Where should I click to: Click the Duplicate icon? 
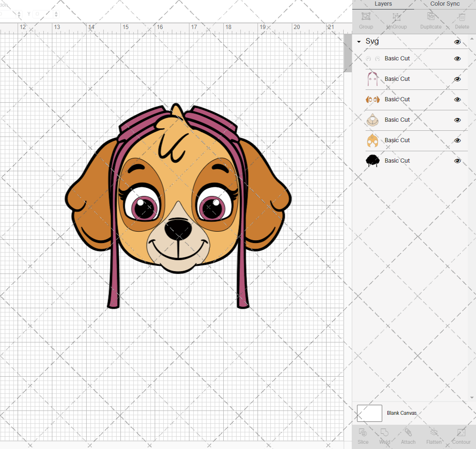click(431, 16)
